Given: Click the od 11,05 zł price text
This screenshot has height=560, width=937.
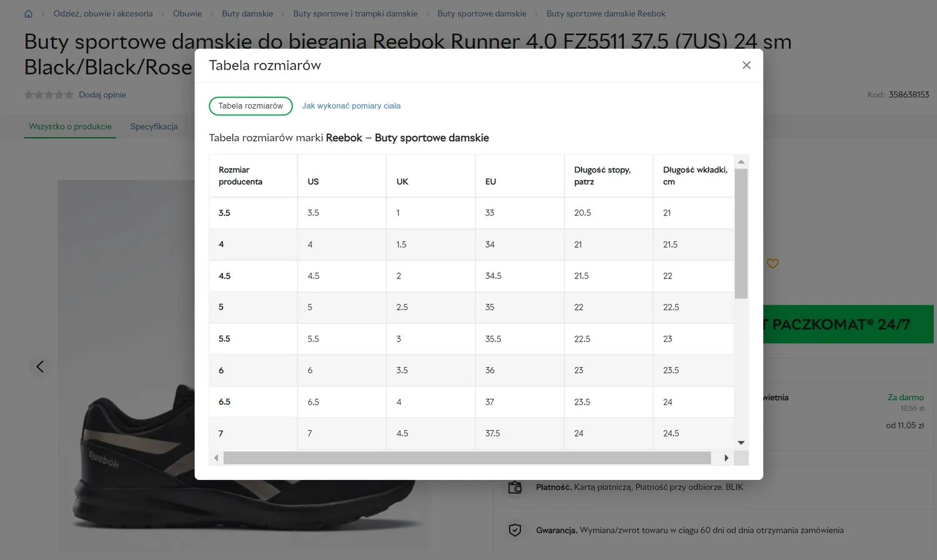Looking at the screenshot, I should tap(905, 426).
